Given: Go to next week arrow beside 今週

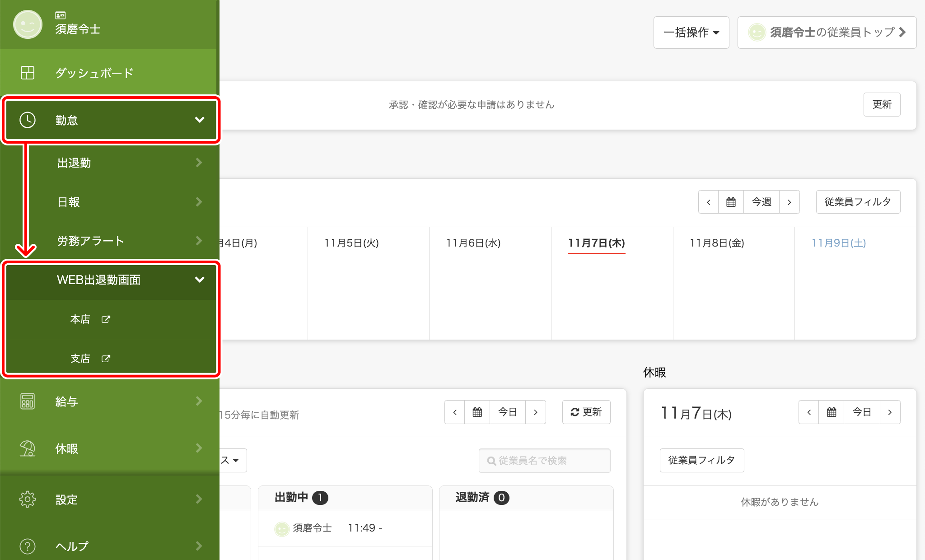Looking at the screenshot, I should (789, 202).
